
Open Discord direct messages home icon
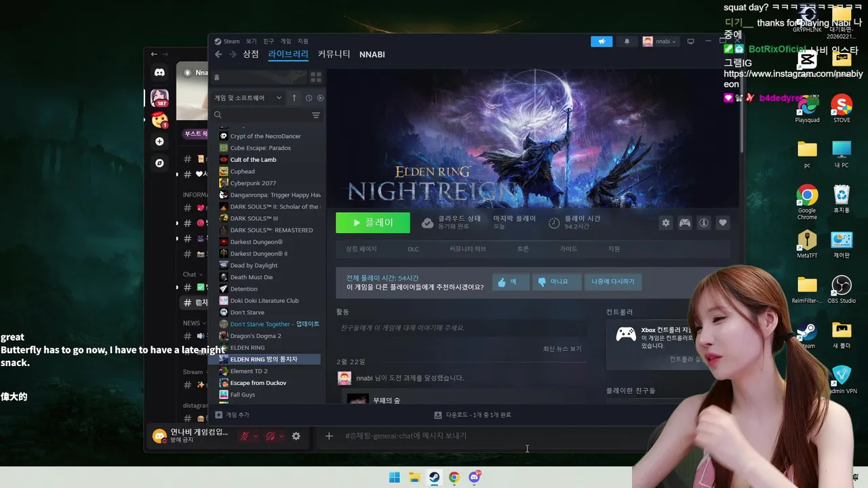pos(159,73)
